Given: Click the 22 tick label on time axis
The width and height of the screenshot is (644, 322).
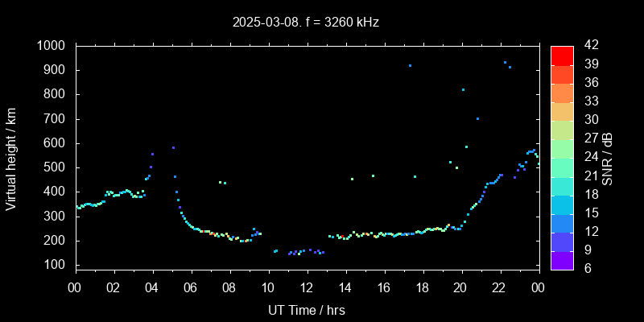Looking at the screenshot, I should (499, 287).
